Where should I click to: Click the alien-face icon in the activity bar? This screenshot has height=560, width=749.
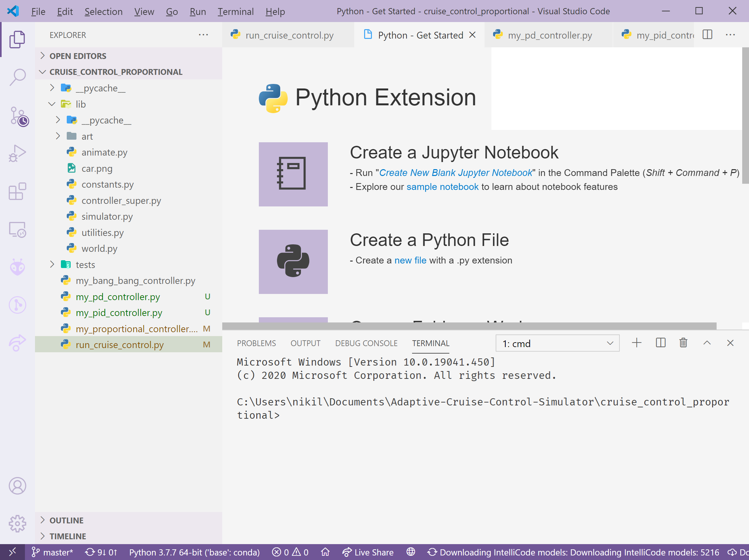coord(17,268)
